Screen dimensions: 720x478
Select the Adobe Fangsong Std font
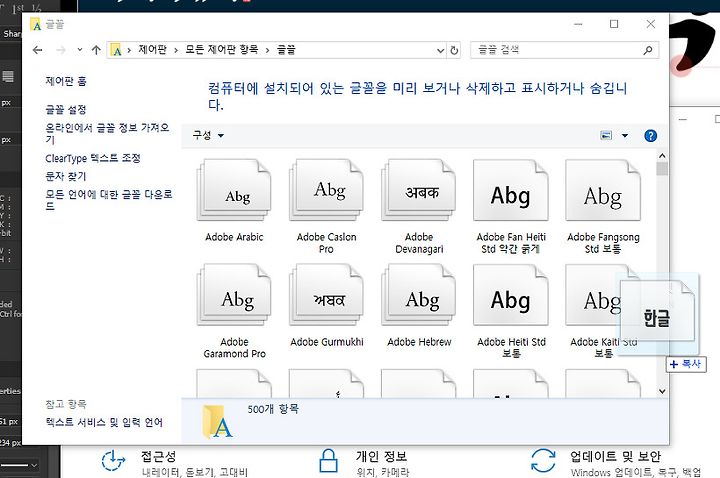[x=603, y=190]
